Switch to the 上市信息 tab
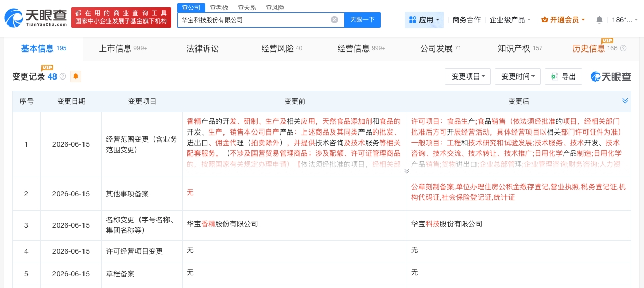The width and height of the screenshot is (644, 288). coord(123,49)
